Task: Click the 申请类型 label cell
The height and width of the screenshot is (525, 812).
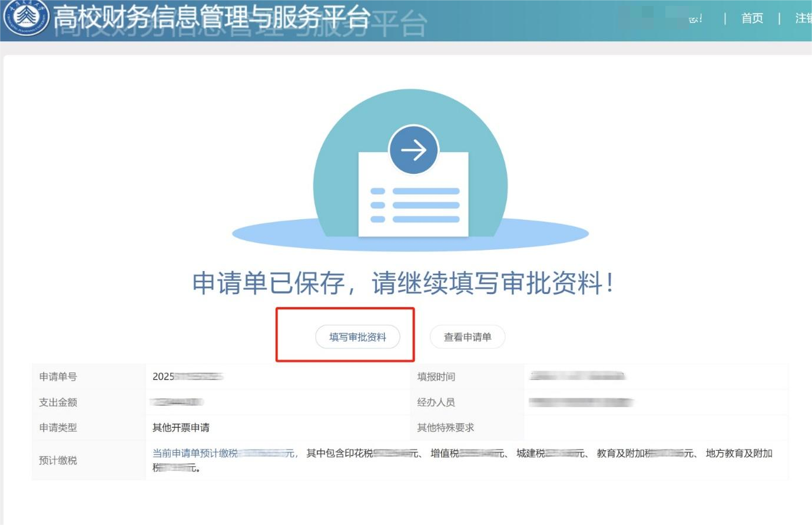Action: tap(58, 428)
